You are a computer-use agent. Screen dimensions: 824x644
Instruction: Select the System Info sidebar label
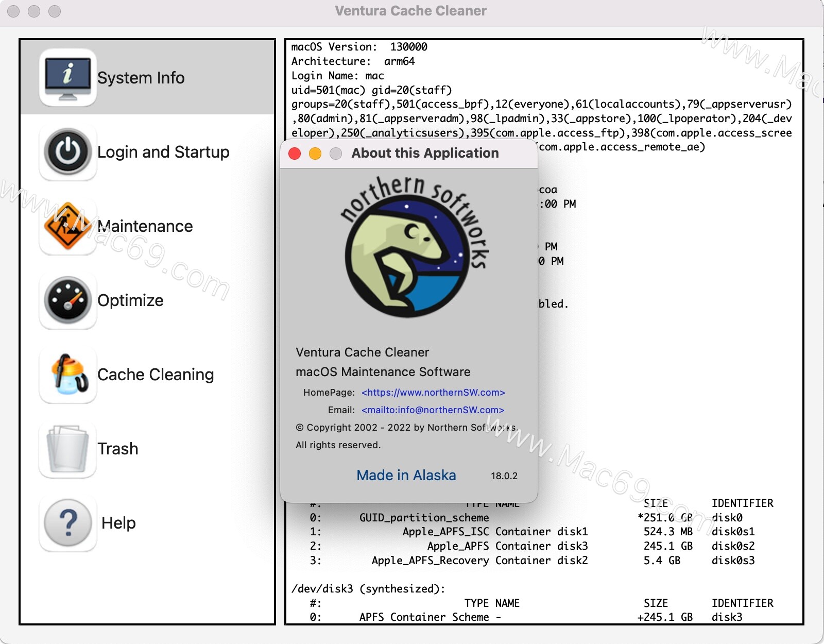(141, 78)
